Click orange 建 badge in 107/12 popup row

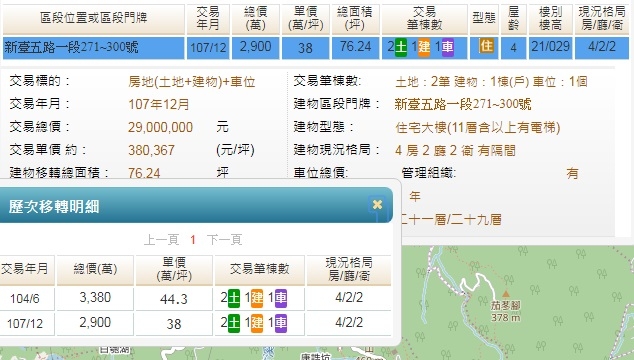(x=257, y=324)
